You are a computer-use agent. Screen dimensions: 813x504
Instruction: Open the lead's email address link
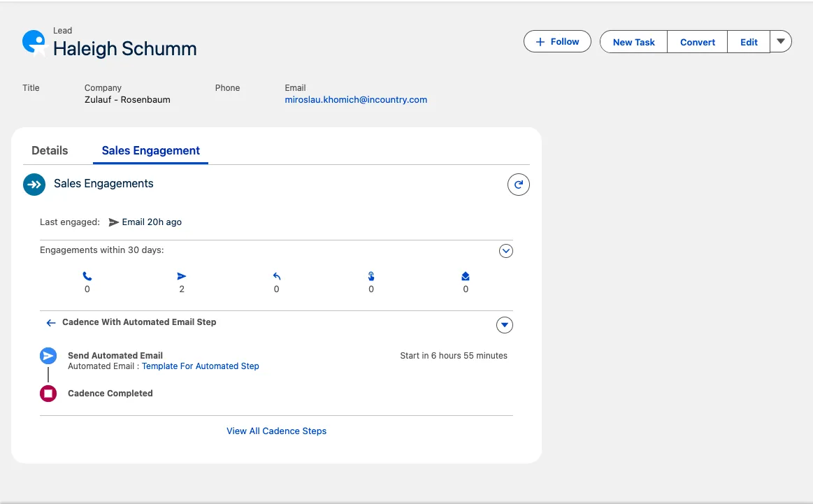click(356, 100)
